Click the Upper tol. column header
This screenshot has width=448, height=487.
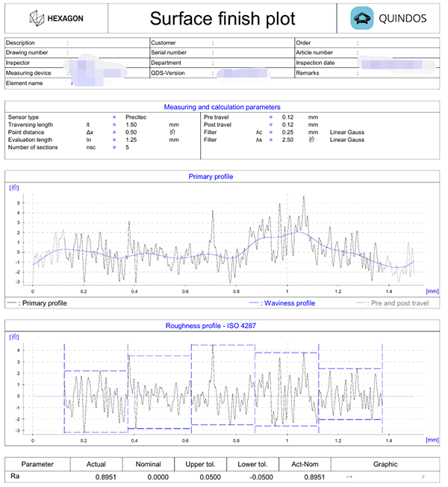pos(201,464)
